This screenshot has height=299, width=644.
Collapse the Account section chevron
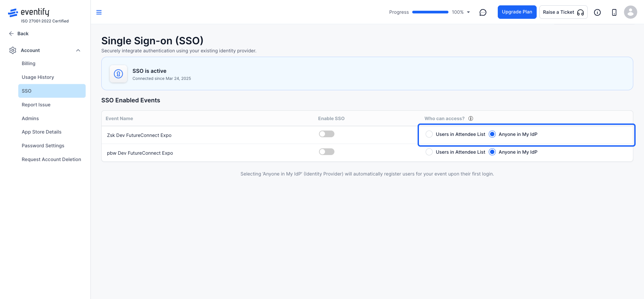[78, 50]
